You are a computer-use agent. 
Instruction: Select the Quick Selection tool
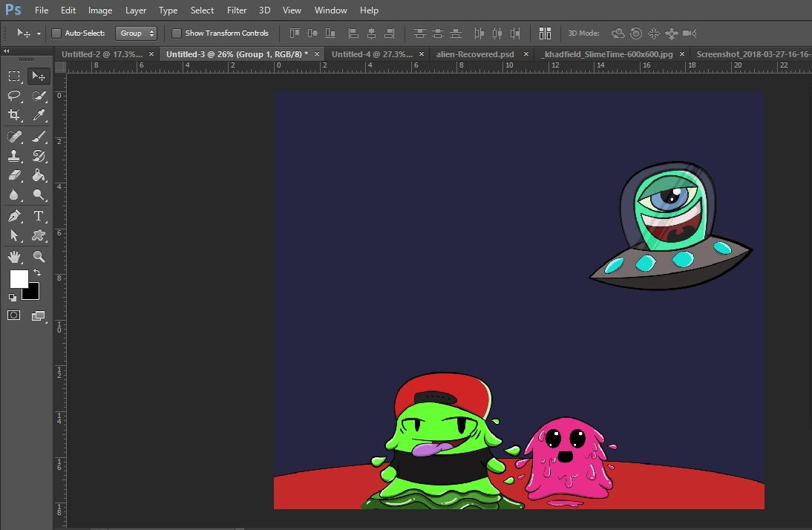(39, 95)
